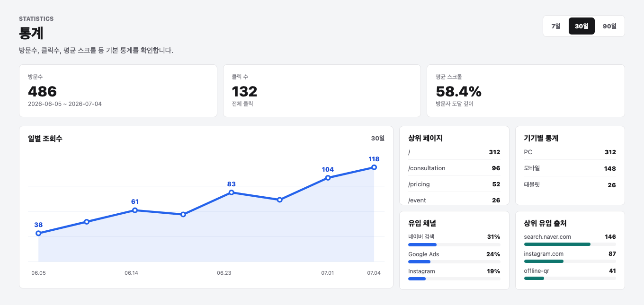This screenshot has width=644, height=305.
Task: Click the chart data point labeled 61
Action: 135,210
